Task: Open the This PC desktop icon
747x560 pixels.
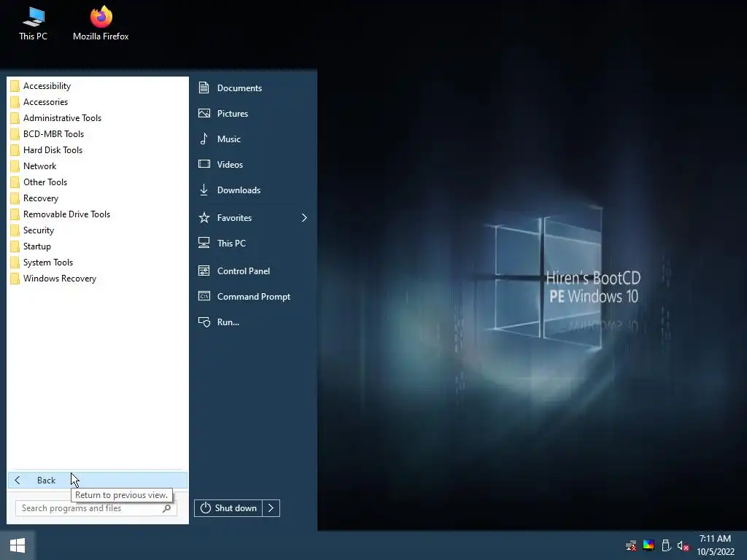Action: [33, 24]
